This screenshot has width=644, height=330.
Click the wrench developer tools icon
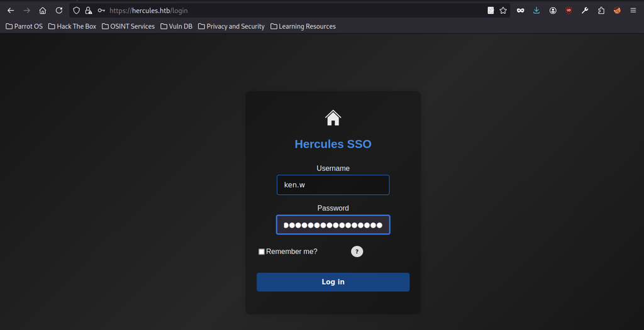(585, 11)
